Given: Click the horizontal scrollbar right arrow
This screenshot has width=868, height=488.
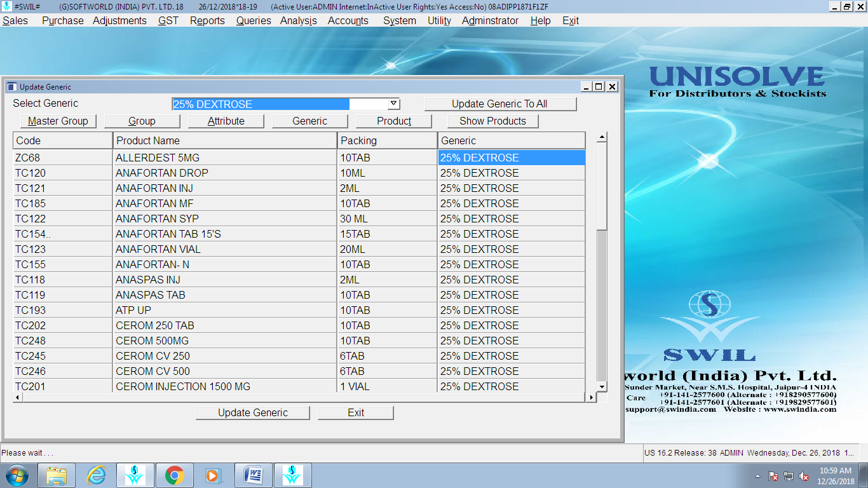Looking at the screenshot, I should pyautogui.click(x=590, y=397).
